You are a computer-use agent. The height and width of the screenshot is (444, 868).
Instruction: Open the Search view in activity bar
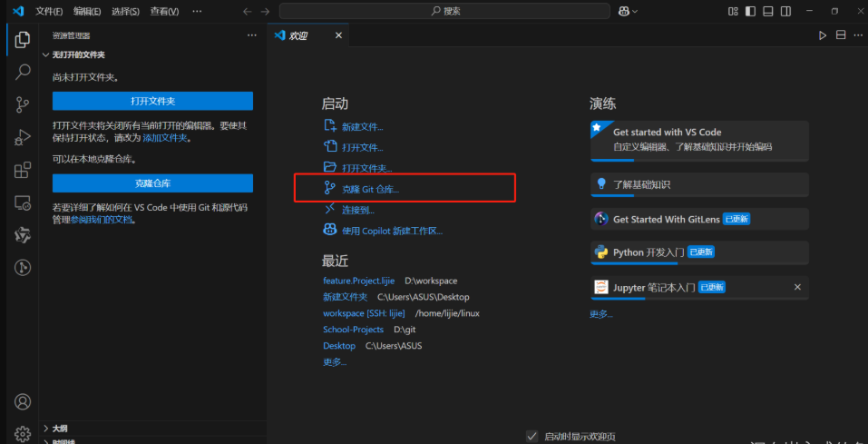pyautogui.click(x=22, y=72)
